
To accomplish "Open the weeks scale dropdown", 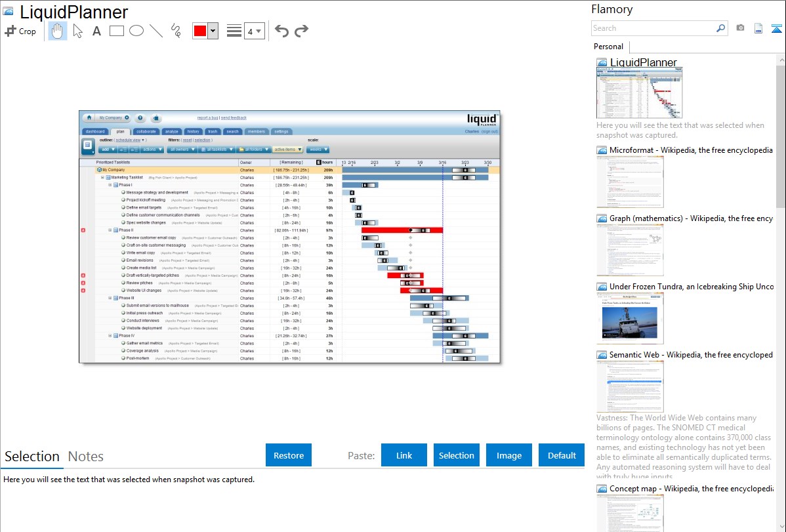I will pos(318,150).
